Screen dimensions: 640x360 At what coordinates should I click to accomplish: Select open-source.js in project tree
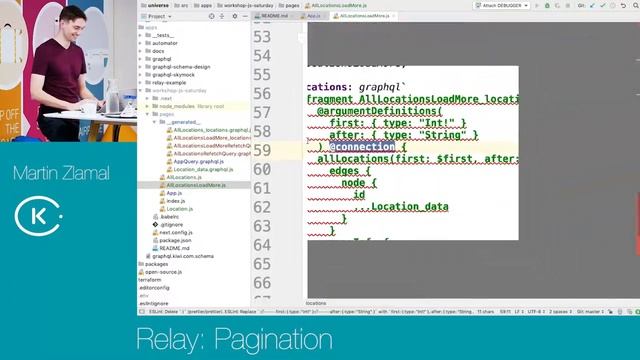[163, 272]
